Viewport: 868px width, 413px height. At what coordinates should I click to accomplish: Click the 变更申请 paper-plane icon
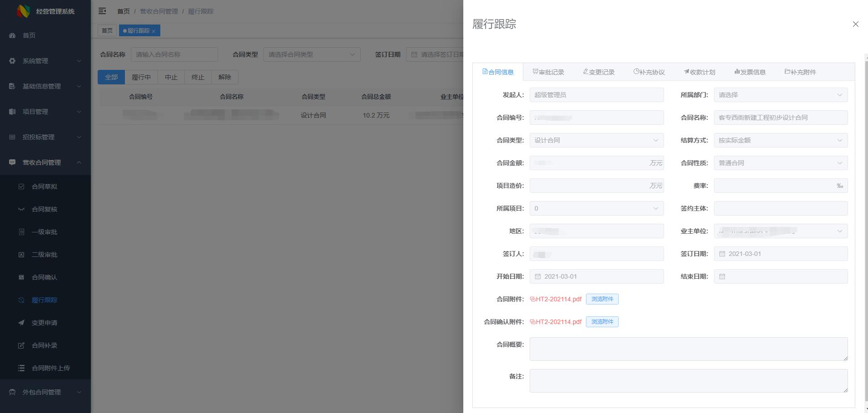coord(21,323)
